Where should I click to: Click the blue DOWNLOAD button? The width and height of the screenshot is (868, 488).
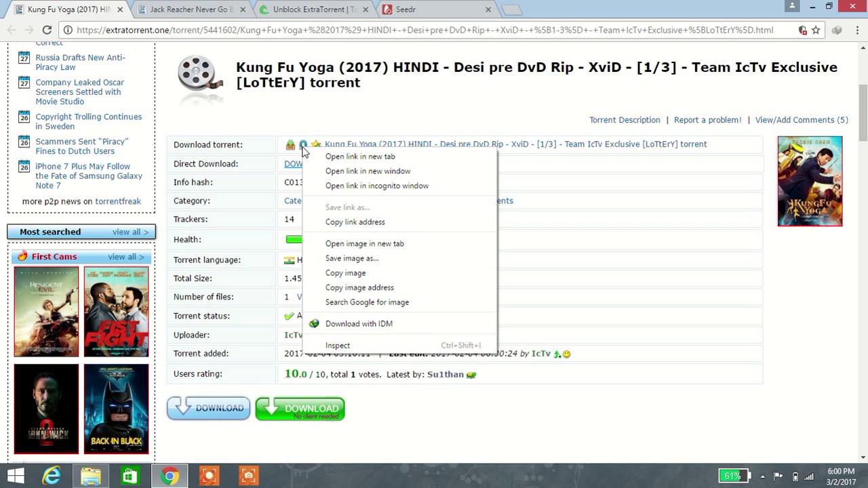click(x=208, y=408)
